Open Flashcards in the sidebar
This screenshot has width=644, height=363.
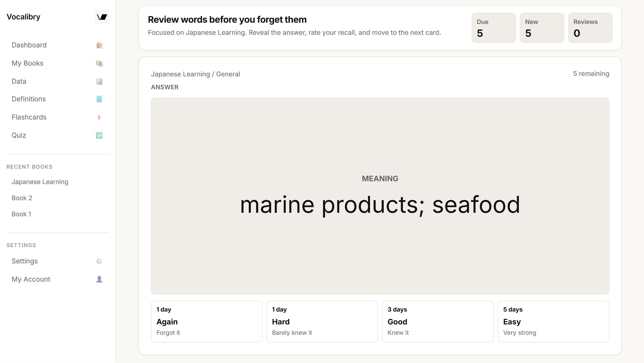58,117
